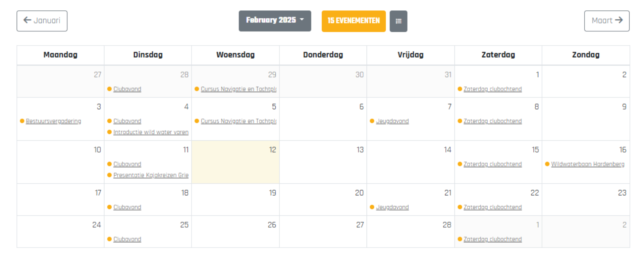Open Zaterdag clubochtend on February 15
Screen dimensions: 644x260
pos(492,164)
